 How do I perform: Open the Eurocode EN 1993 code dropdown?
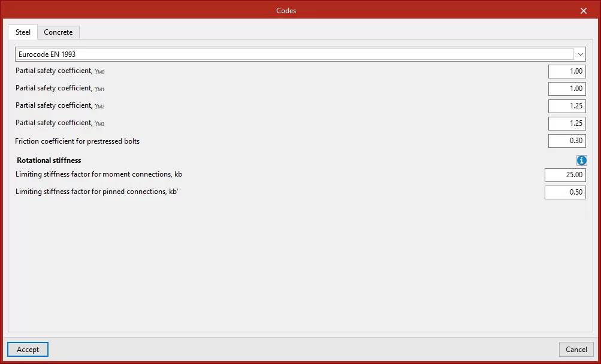295,54
